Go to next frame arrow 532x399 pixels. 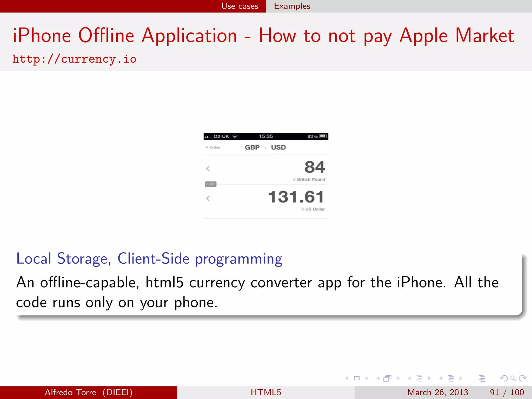[398, 378]
